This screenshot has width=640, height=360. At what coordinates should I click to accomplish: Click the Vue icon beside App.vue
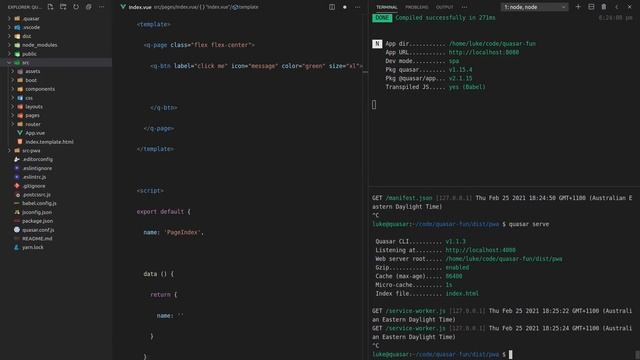coord(20,133)
